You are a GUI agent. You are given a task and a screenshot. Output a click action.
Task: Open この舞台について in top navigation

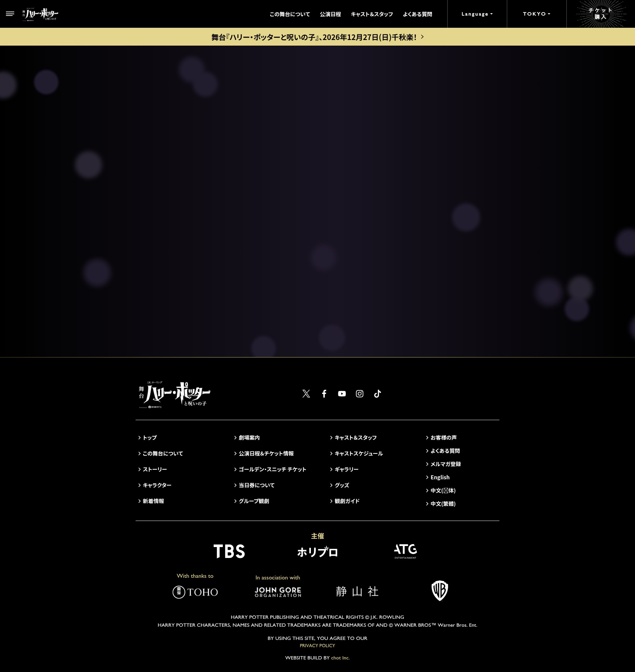[x=290, y=14]
